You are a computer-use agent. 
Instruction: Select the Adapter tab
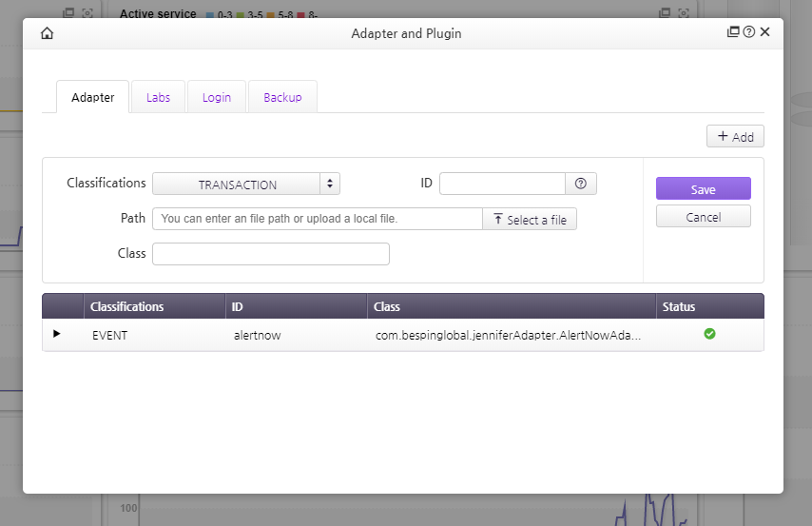point(93,97)
